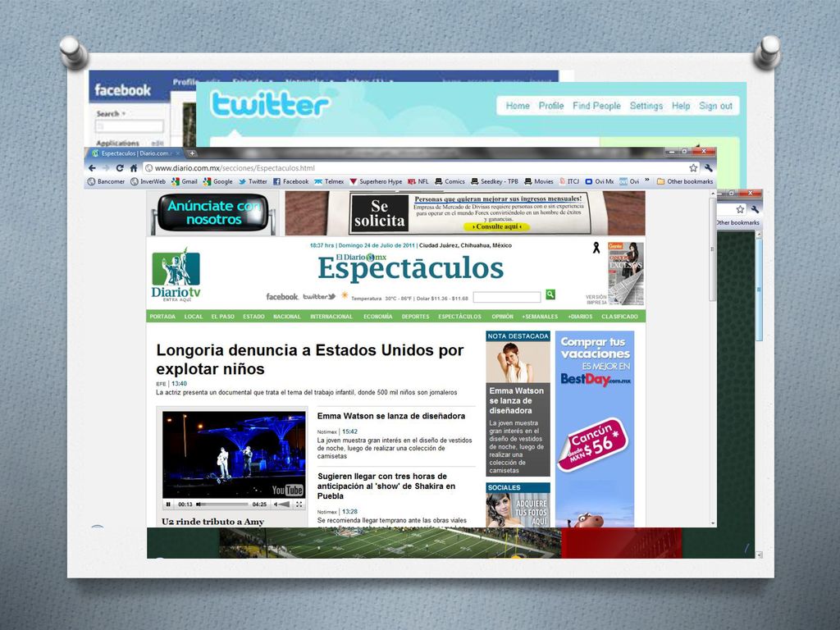Click the green search button
The width and height of the screenshot is (840, 630).
(550, 294)
